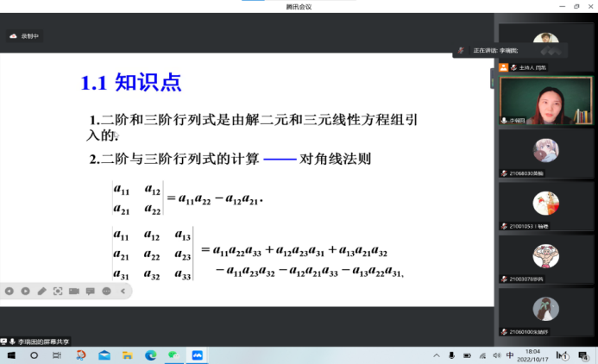The image size is (598, 364).
Task: Open the system tray volume control
Action: [x=495, y=355]
